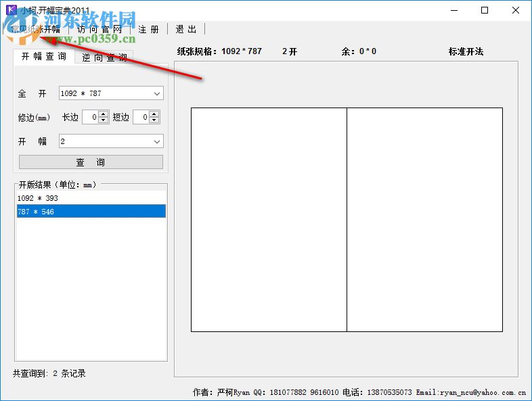The image size is (532, 401).
Task: Open the 访问官网 menu item
Action: (99, 30)
